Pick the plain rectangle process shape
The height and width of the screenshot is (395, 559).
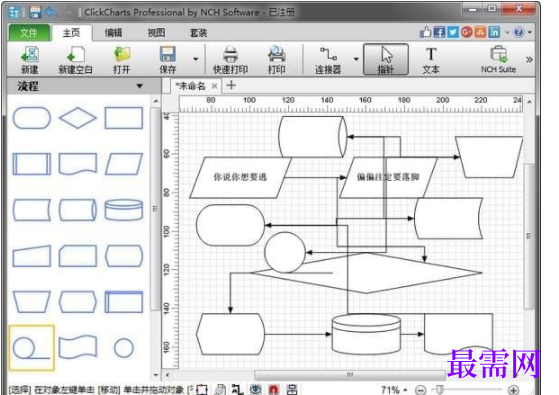click(124, 118)
